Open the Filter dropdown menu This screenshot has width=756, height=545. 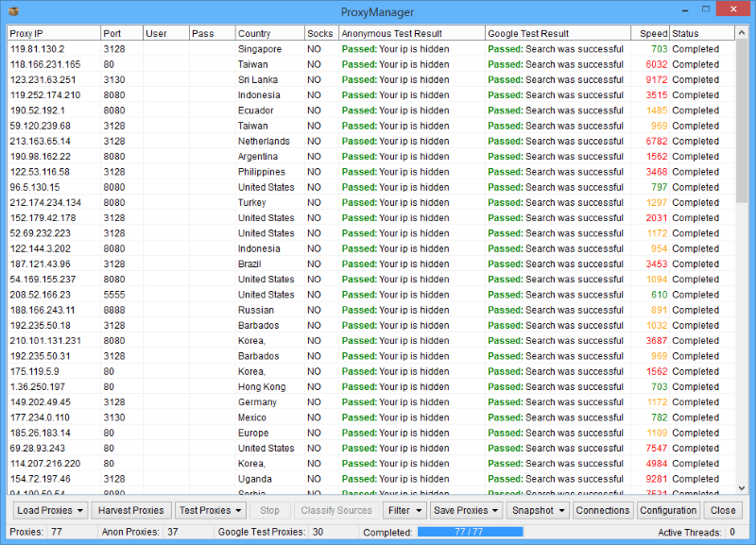[x=404, y=510]
